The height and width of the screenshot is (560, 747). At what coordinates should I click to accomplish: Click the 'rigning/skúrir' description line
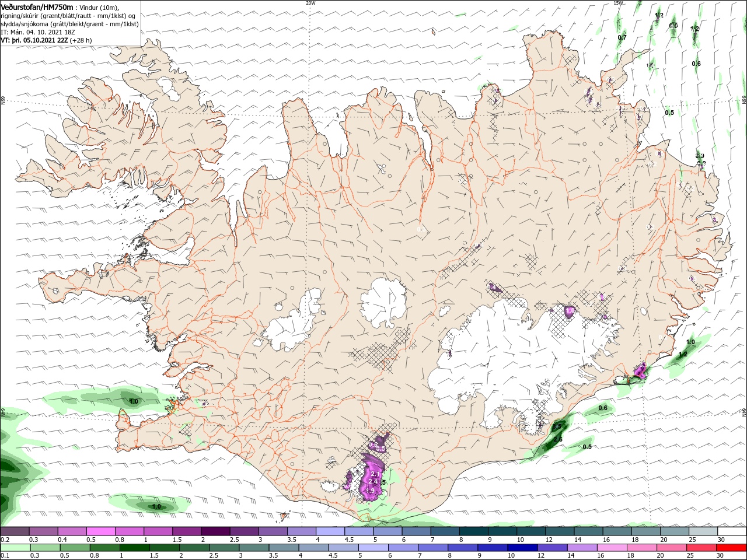[x=69, y=16]
